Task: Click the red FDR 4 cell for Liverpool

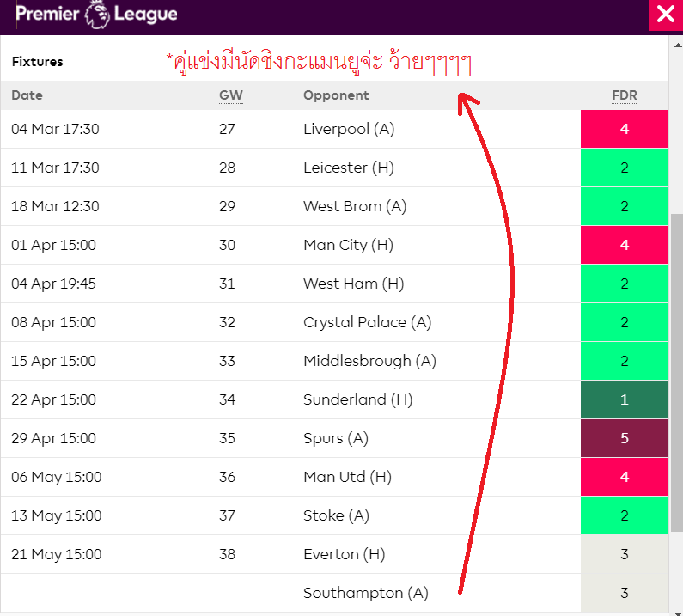Action: 624,129
